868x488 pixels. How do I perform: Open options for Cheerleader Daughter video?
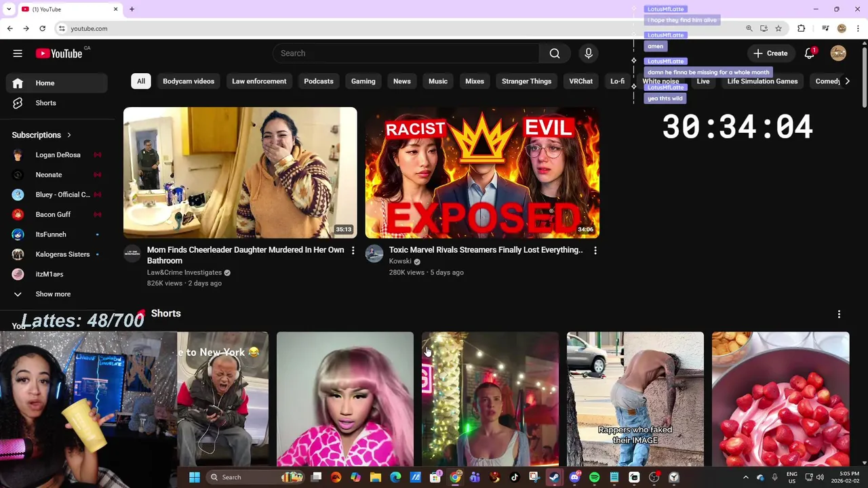click(353, 251)
